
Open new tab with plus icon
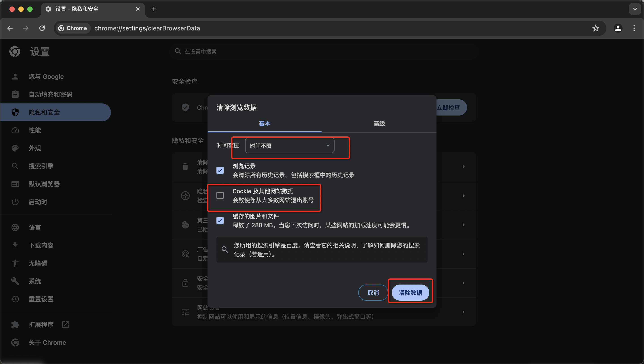(154, 9)
